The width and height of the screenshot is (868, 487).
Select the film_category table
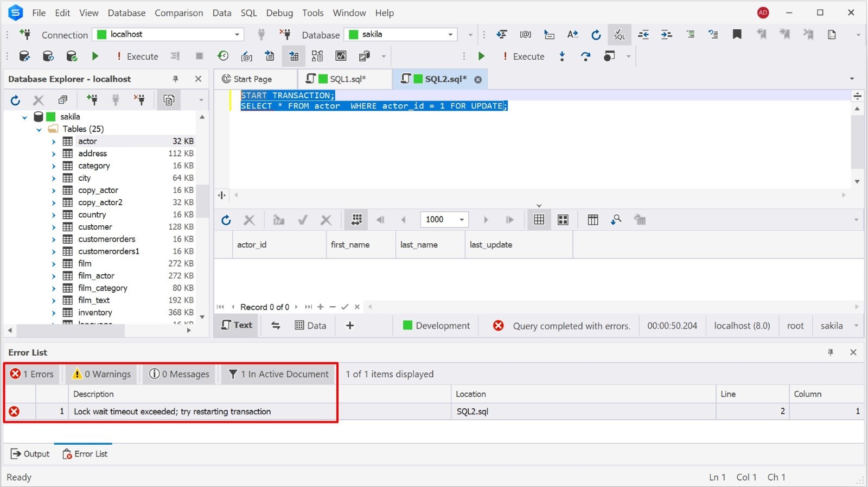click(103, 288)
